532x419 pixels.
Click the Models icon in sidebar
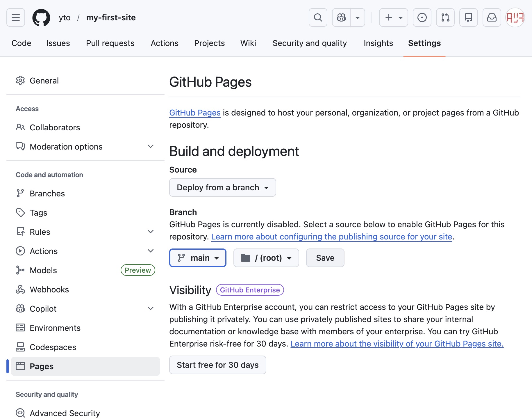[20, 270]
